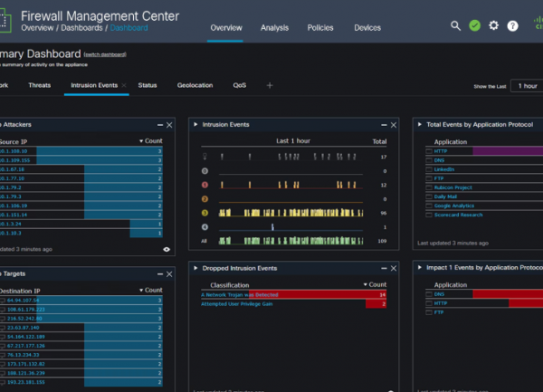Click the red HTTP bar in Impact 1 Events
The image size is (543, 392).
coord(526,303)
